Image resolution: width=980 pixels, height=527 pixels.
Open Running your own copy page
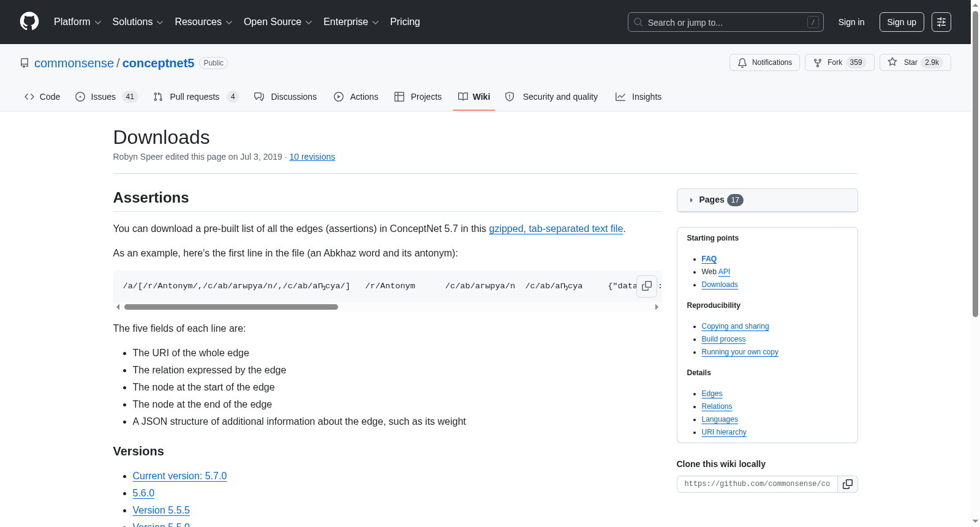(x=740, y=352)
